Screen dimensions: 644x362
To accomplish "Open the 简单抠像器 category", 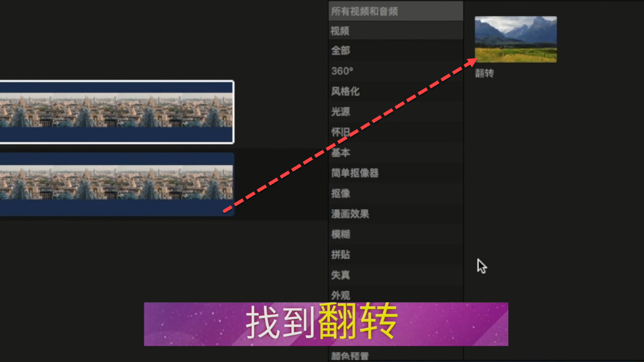I will [354, 173].
